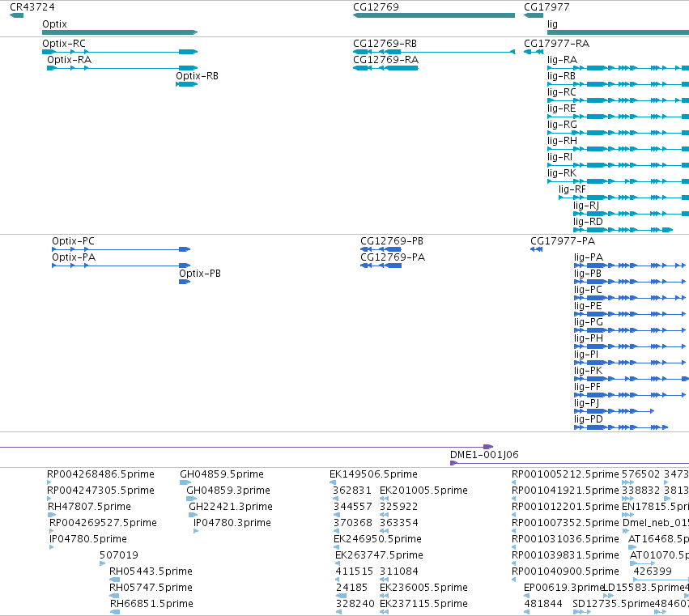The width and height of the screenshot is (689, 616).
Task: Select the CG12769-RB transcript label
Action: [x=385, y=44]
